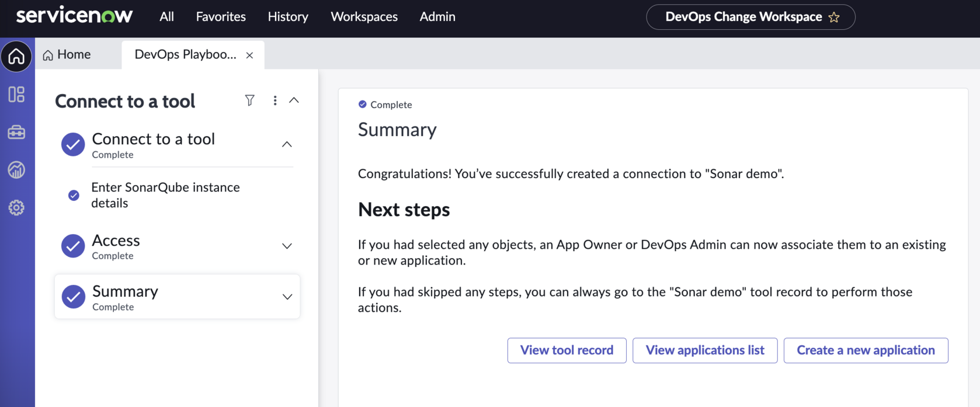
Task: Select the Summary stage card
Action: coord(178,297)
